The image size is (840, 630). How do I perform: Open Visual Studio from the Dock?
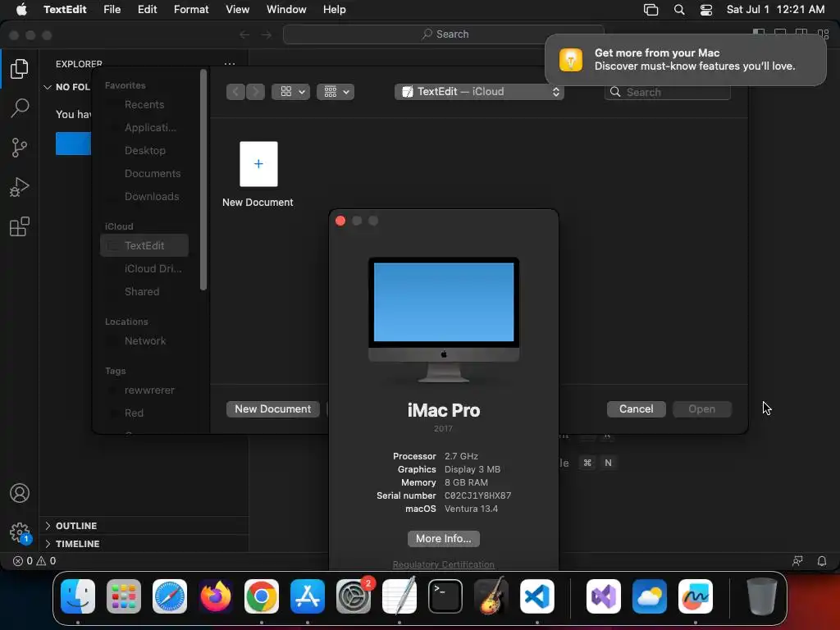pos(604,596)
